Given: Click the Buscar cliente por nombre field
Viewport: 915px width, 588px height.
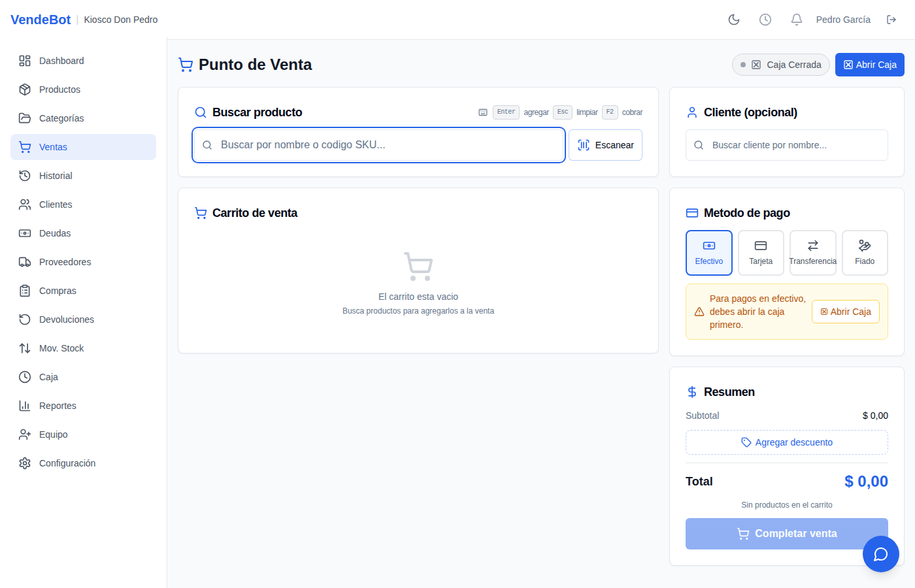Looking at the screenshot, I should pyautogui.click(x=787, y=145).
